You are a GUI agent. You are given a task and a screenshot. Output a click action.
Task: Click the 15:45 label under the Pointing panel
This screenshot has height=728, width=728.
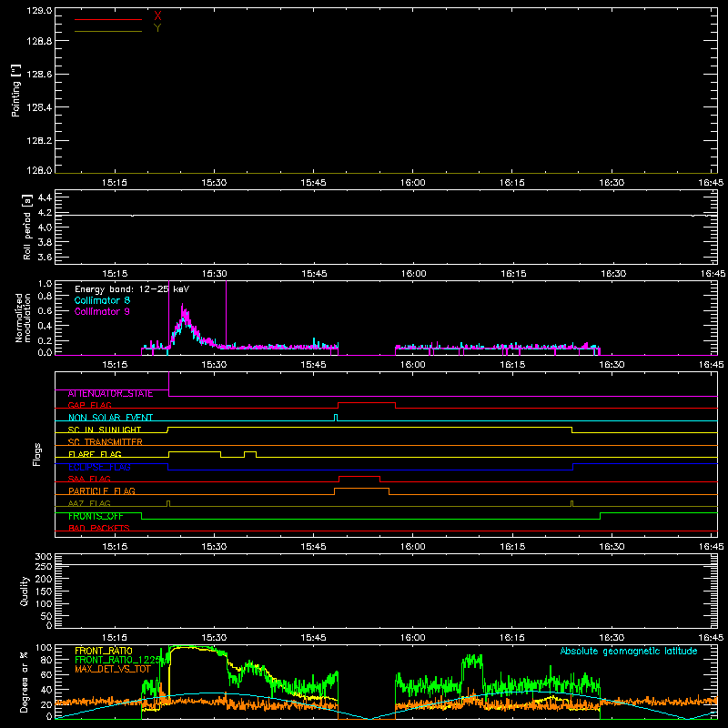click(313, 183)
